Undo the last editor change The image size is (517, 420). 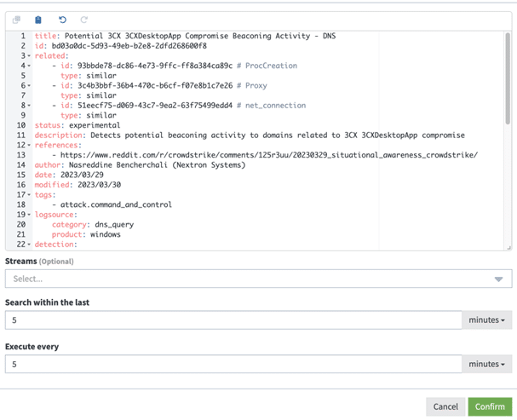pos(62,20)
